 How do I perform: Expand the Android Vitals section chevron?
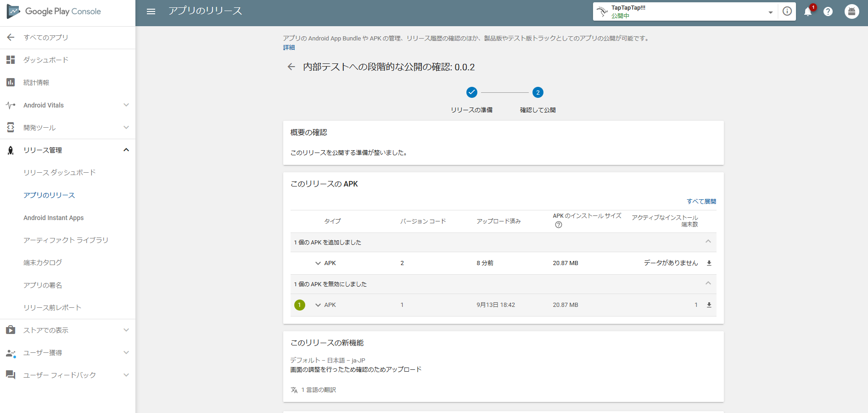tap(126, 105)
